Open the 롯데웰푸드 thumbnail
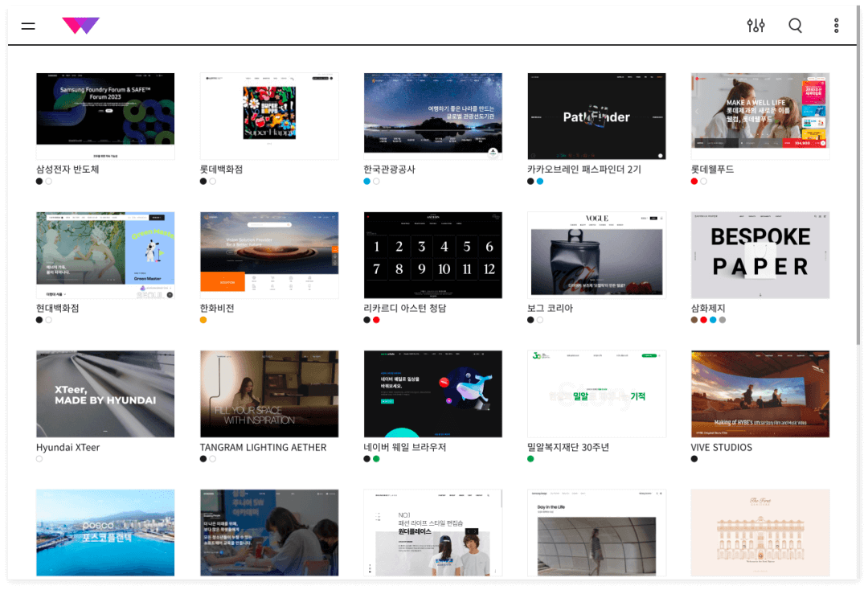Viewport: 868px width, 590px height. [760, 117]
